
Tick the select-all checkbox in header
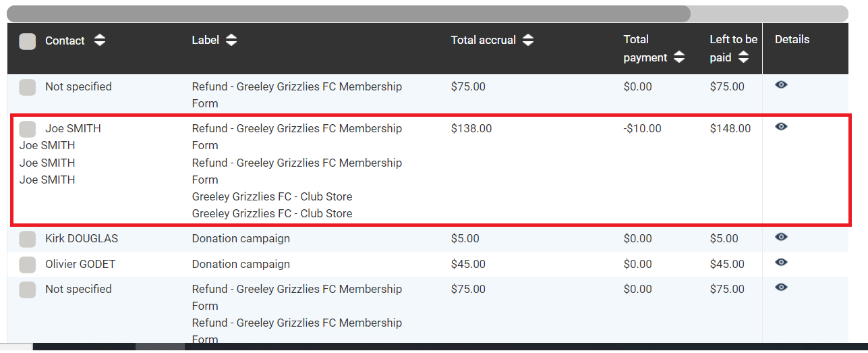28,41
